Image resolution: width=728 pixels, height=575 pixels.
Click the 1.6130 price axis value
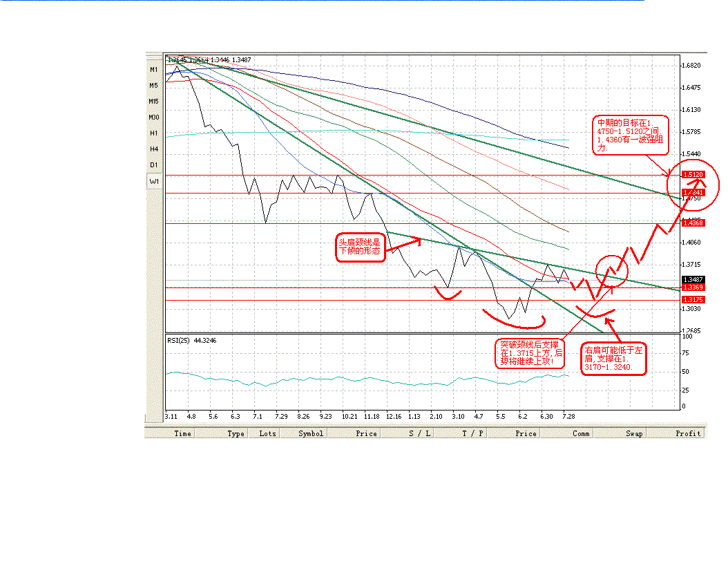point(691,110)
